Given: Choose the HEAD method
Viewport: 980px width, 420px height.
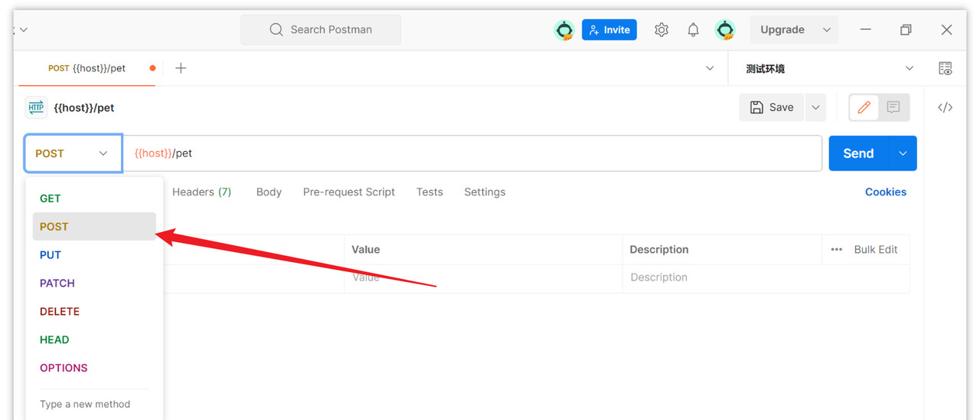Looking at the screenshot, I should coord(94,340).
